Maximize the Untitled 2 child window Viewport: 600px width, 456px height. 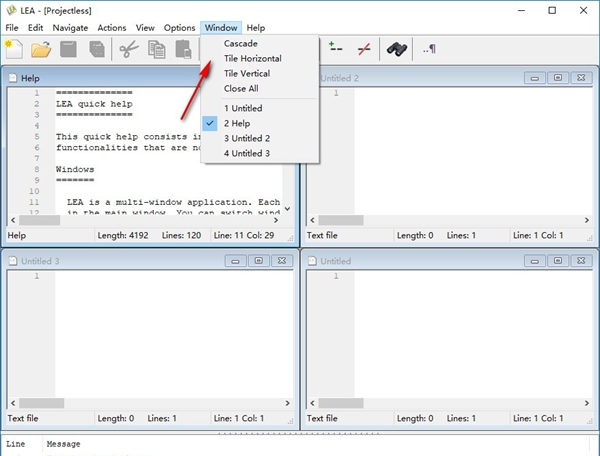(x=558, y=78)
